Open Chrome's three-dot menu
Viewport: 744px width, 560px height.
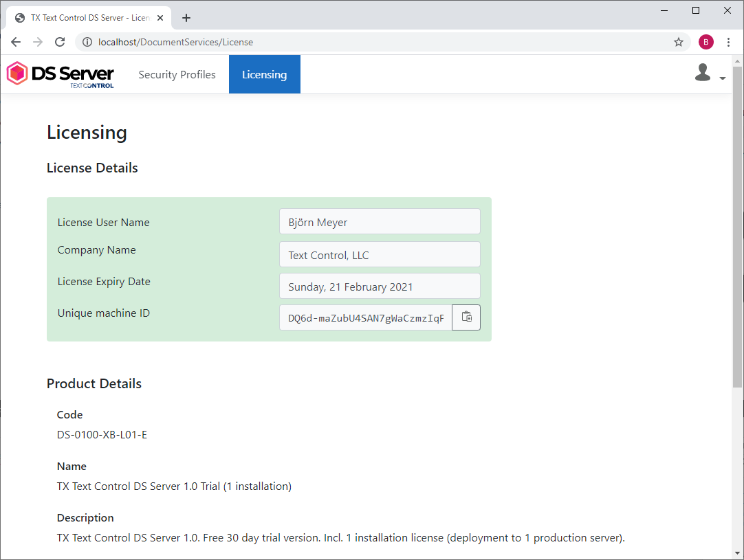coord(728,42)
